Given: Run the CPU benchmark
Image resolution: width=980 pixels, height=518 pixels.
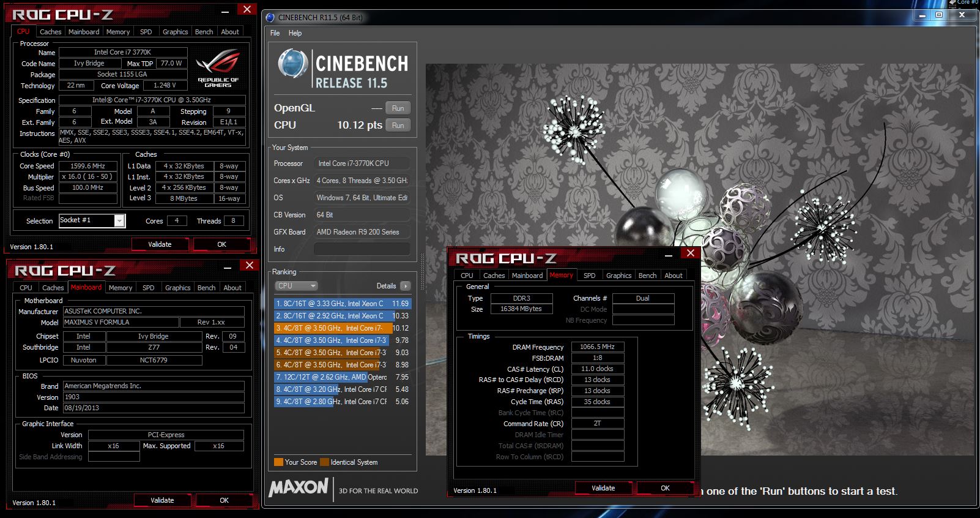Looking at the screenshot, I should coord(398,126).
